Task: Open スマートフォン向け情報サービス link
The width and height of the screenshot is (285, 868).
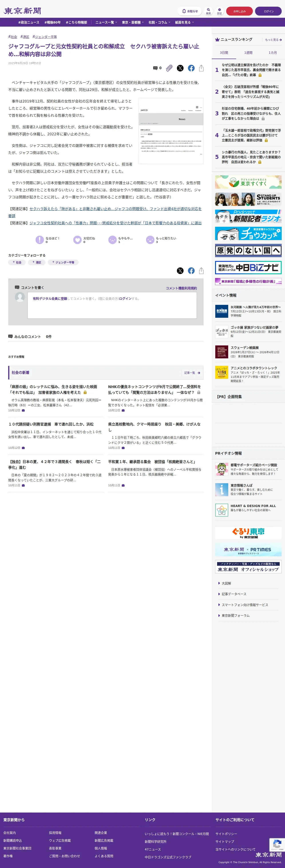Action: coord(245,605)
